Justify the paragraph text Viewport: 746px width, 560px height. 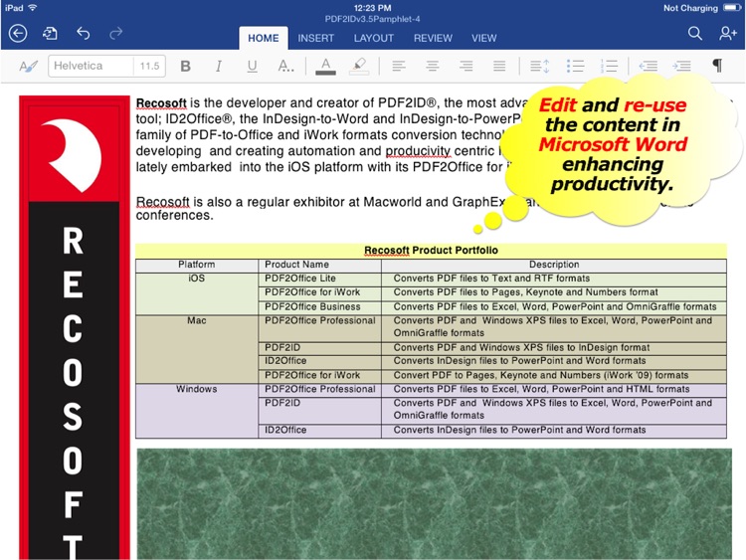[x=499, y=66]
